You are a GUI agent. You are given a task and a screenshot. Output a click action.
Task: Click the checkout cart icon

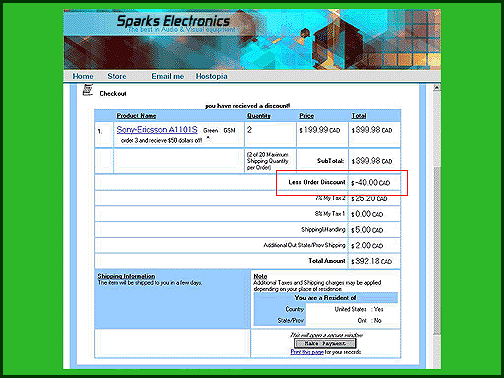[88, 90]
